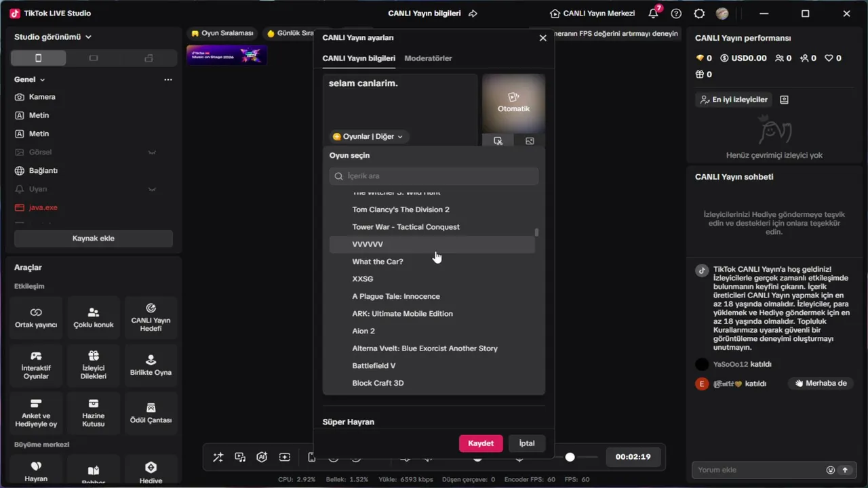Switch to portrait phone layout view

(x=38, y=58)
